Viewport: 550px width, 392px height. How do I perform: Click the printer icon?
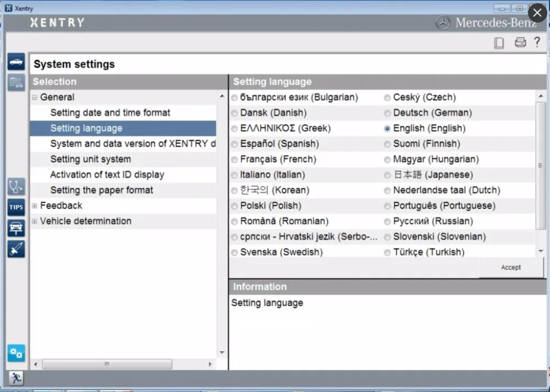point(520,42)
